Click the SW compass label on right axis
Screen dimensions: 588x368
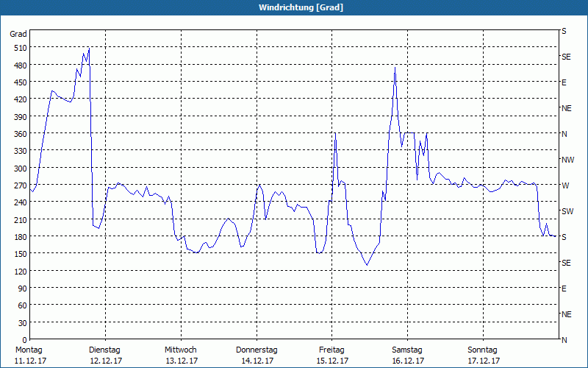(x=567, y=211)
